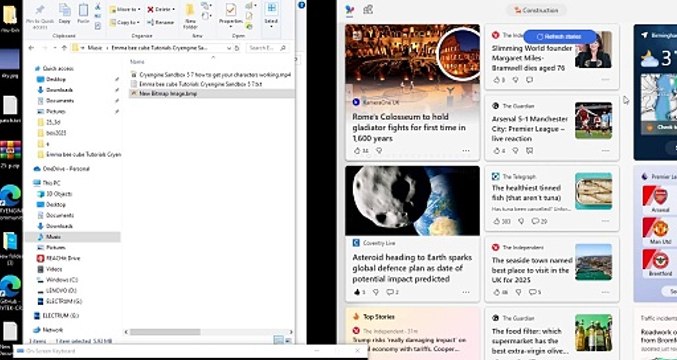677x360 pixels.
Task: Open Properties with the checkmark icon
Action: (x=231, y=10)
